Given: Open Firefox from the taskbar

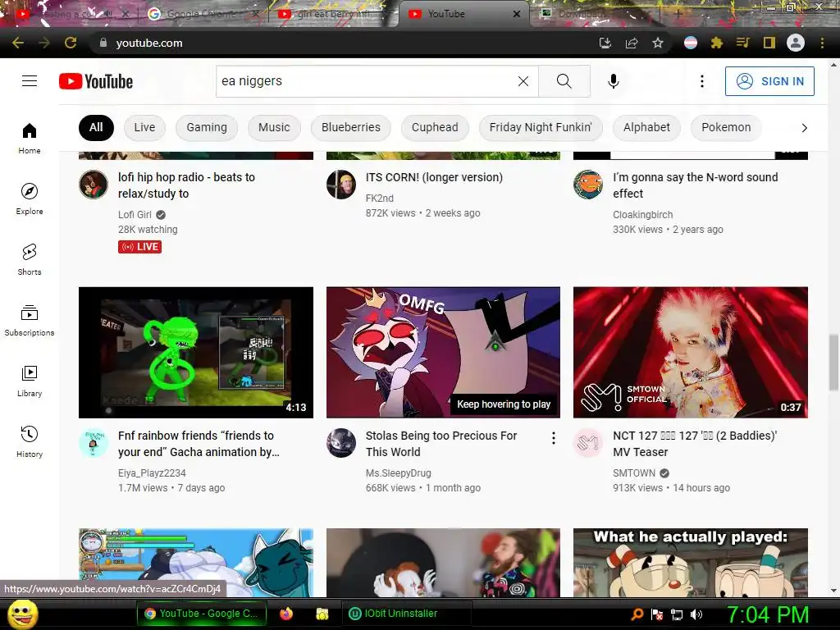Looking at the screenshot, I should tap(286, 614).
